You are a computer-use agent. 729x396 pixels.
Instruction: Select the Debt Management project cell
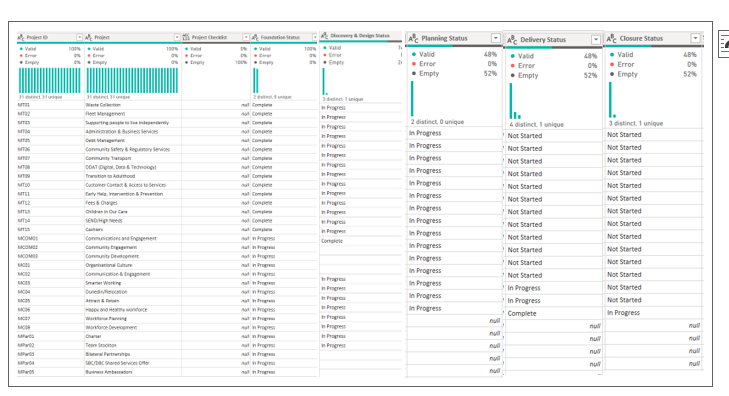[x=133, y=140]
